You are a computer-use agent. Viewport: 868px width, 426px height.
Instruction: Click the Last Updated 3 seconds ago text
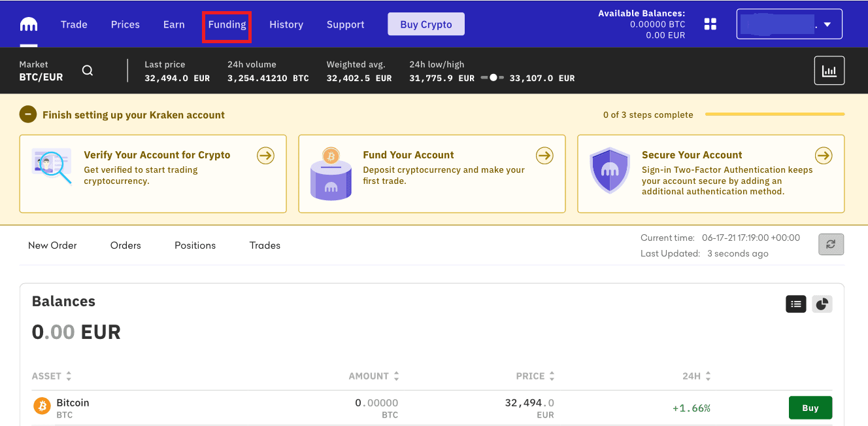pos(705,253)
